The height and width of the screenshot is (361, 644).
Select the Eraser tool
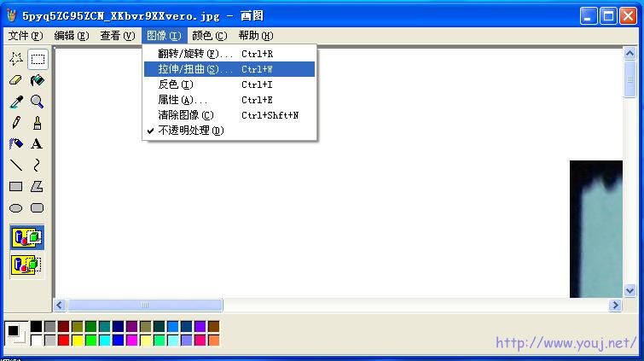point(16,80)
